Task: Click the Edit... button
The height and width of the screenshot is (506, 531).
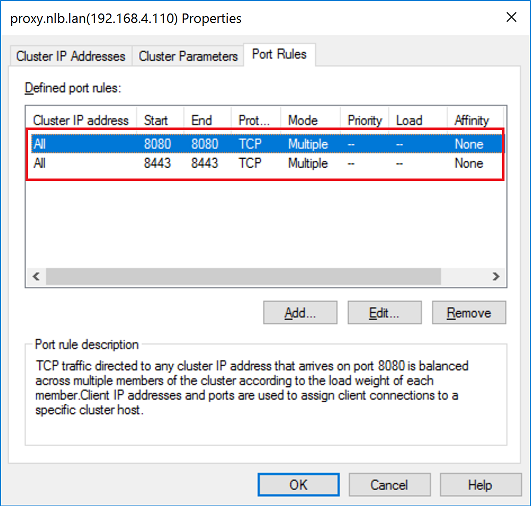Action: point(384,313)
